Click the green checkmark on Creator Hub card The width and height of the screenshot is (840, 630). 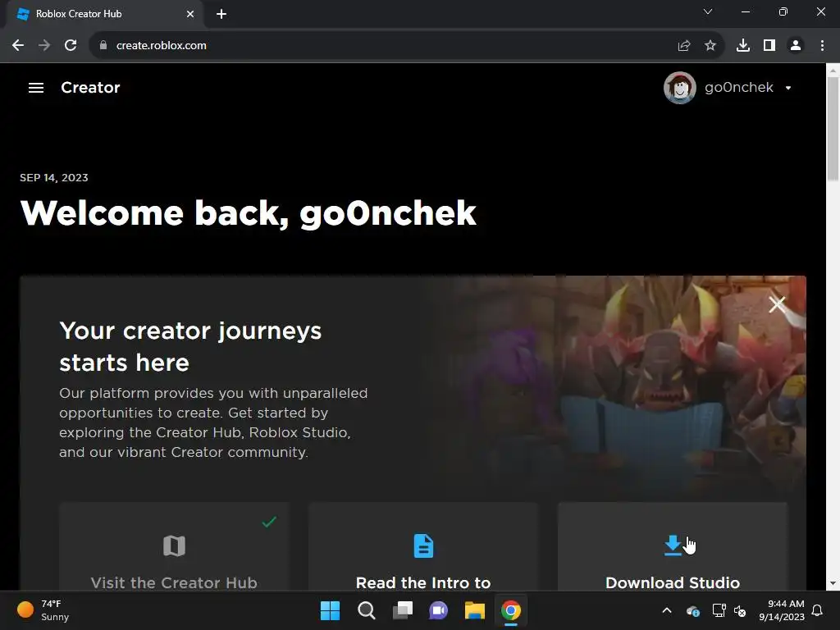tap(269, 521)
